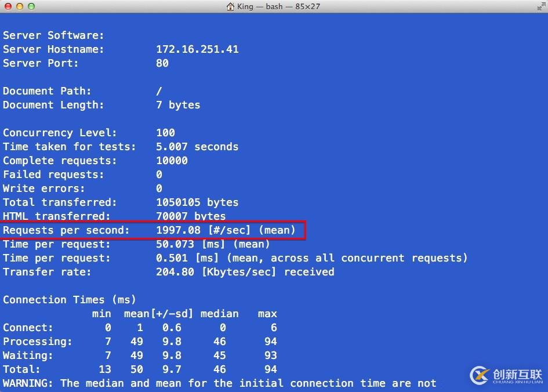Select the hostname value 172.16.251.41
The image size is (548, 392).
coord(197,49)
